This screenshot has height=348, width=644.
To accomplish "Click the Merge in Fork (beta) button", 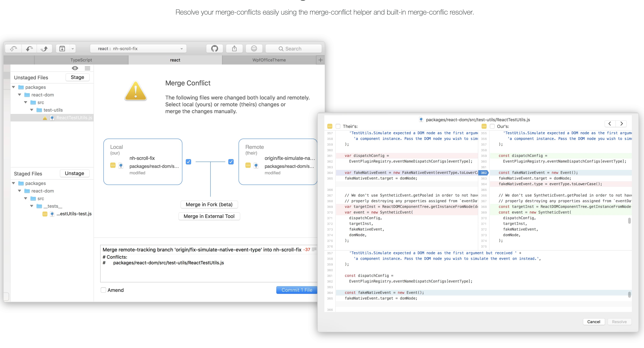I will coord(209,205).
